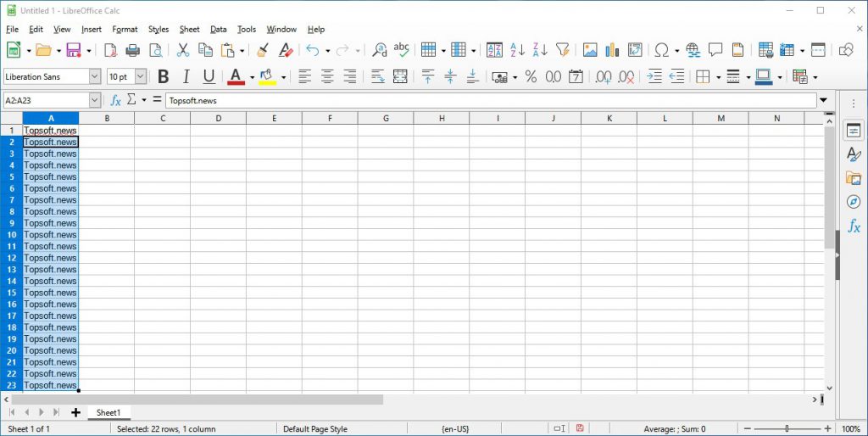Insert hyperlink globe icon
868x436 pixels.
coord(693,50)
